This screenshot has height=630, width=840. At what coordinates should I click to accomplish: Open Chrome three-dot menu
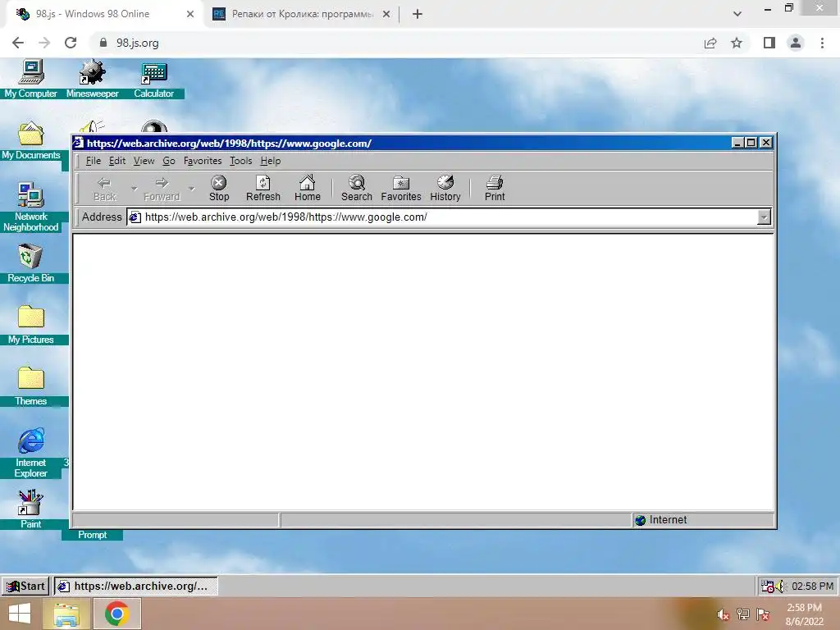(x=822, y=43)
